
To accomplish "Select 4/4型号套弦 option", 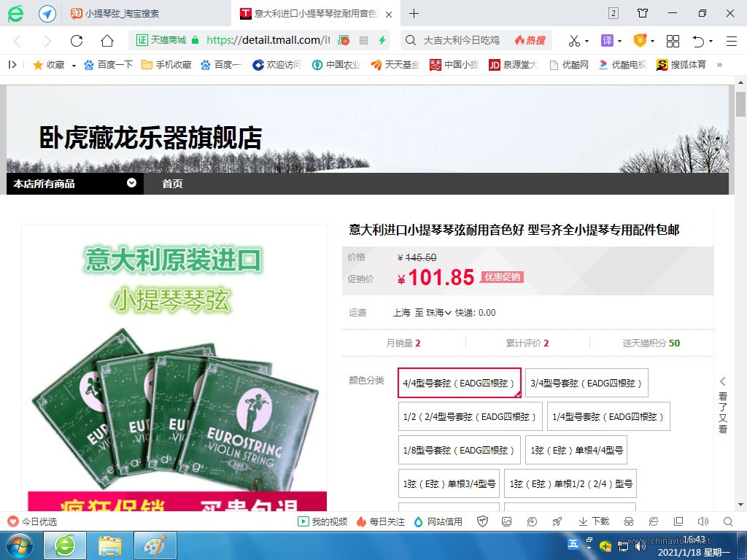I will click(460, 383).
